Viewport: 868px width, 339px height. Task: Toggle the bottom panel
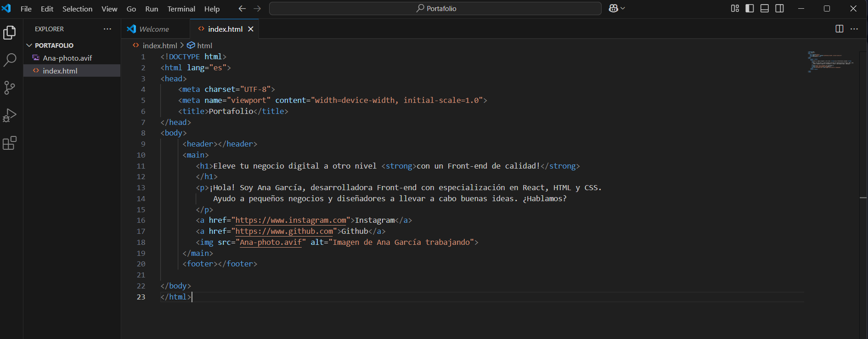(x=765, y=8)
